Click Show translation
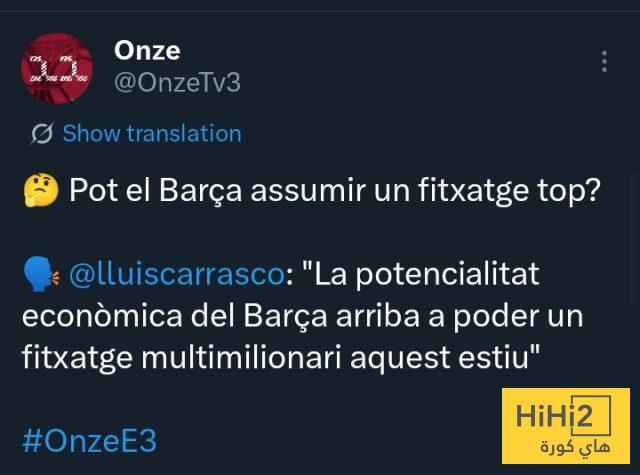 click(151, 133)
